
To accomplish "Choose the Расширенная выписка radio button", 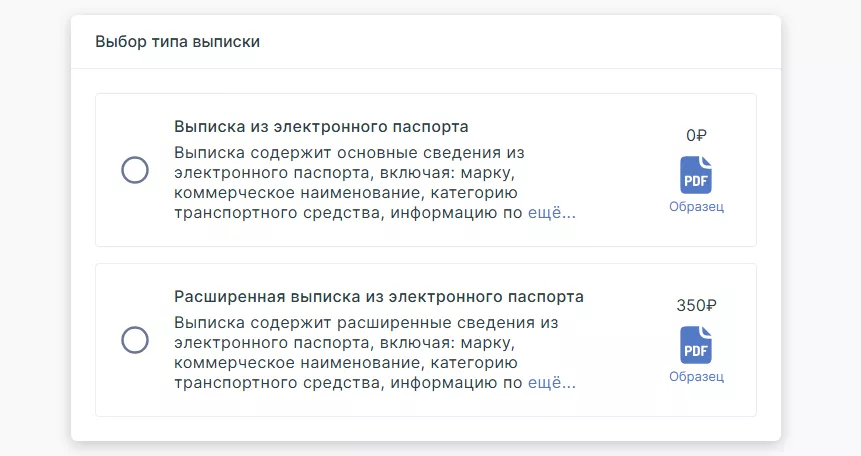I will pos(135,340).
